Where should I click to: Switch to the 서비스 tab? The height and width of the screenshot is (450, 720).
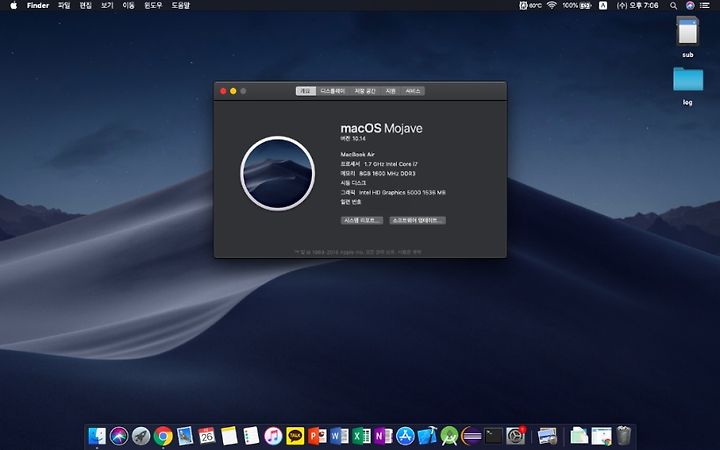[x=413, y=91]
